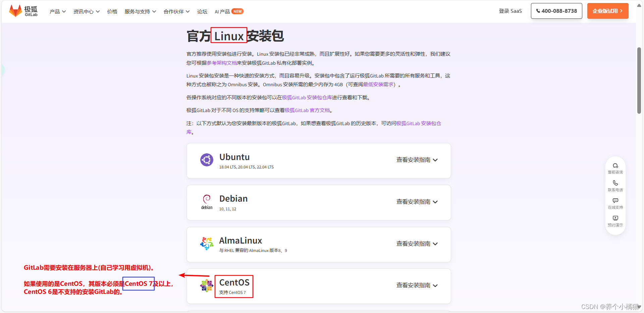Image resolution: width=644 pixels, height=313 pixels.
Task: Click the 预约演示 demo booking icon
Action: point(615,218)
